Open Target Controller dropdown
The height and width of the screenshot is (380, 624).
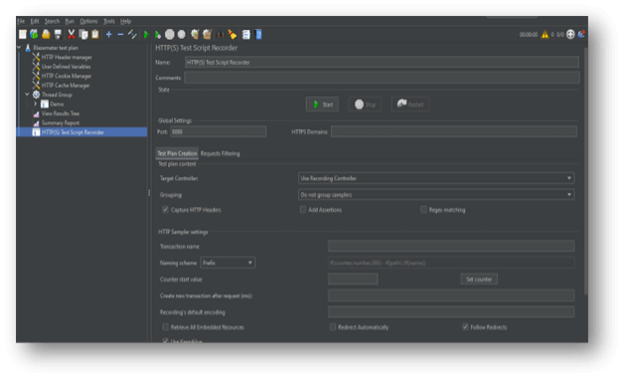(436, 178)
